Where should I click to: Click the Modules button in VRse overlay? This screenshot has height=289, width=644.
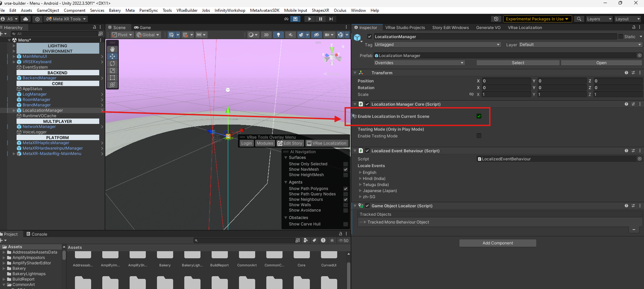pyautogui.click(x=265, y=143)
